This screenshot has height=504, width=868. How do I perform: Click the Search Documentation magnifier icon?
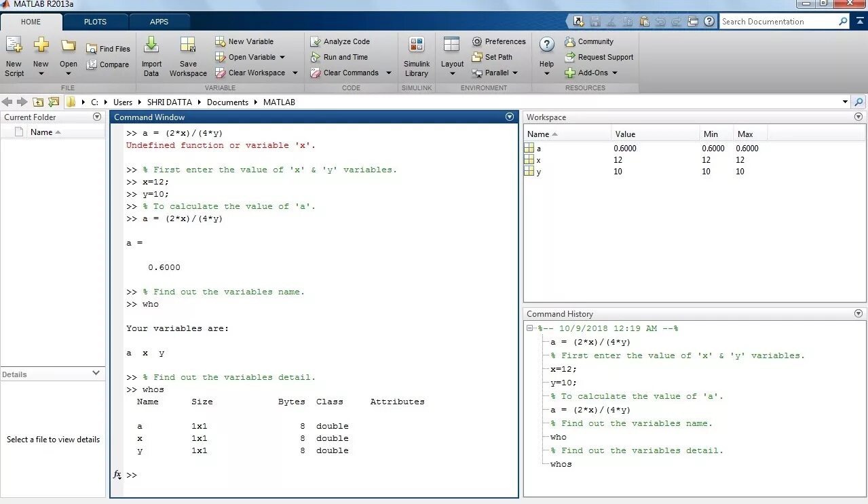coord(843,22)
